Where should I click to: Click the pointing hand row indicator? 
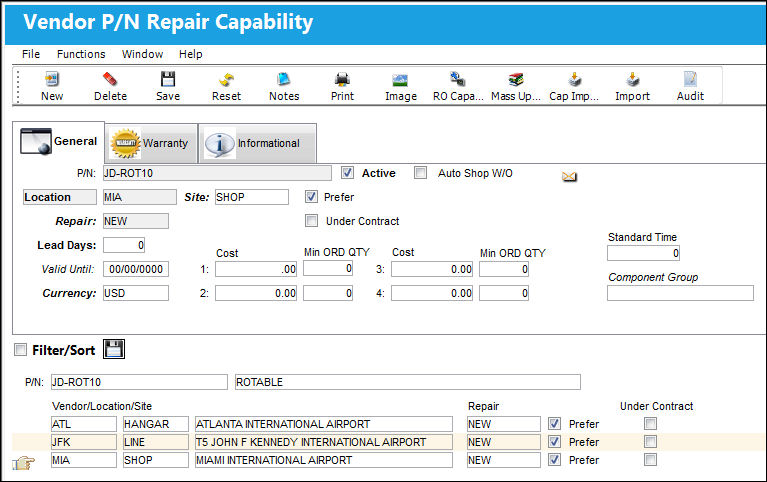point(23,462)
